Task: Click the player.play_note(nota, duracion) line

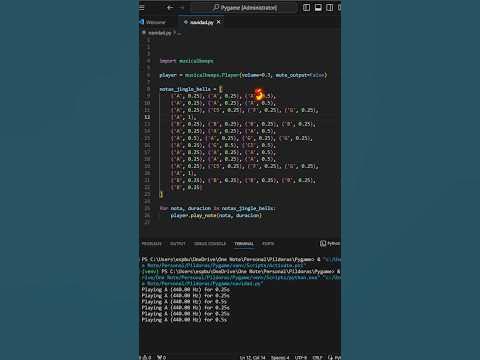Action: click(216, 215)
